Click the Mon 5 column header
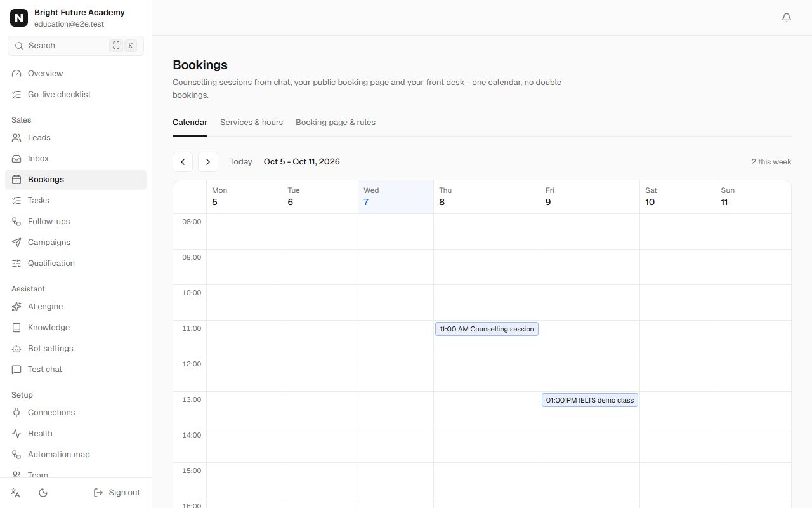812x508 pixels. [x=244, y=197]
